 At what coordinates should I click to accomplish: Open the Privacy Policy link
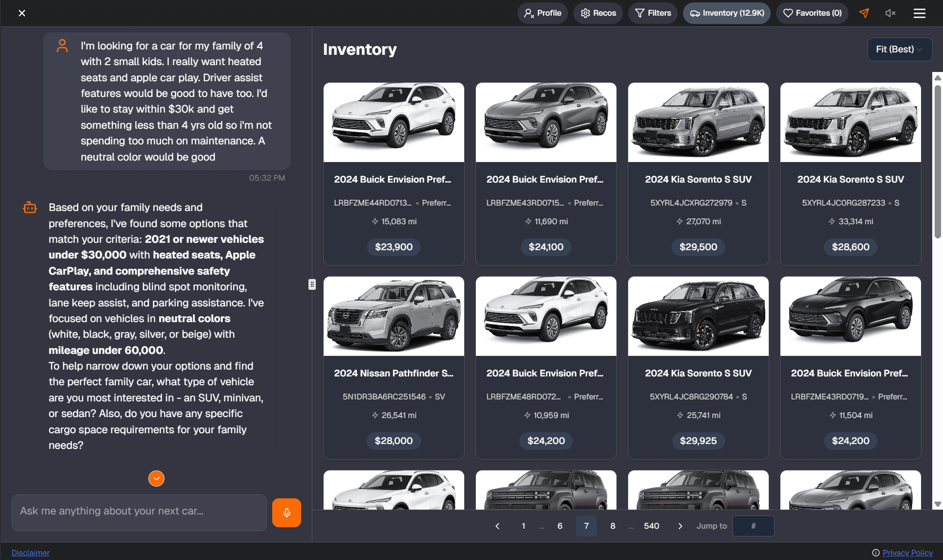pos(907,553)
